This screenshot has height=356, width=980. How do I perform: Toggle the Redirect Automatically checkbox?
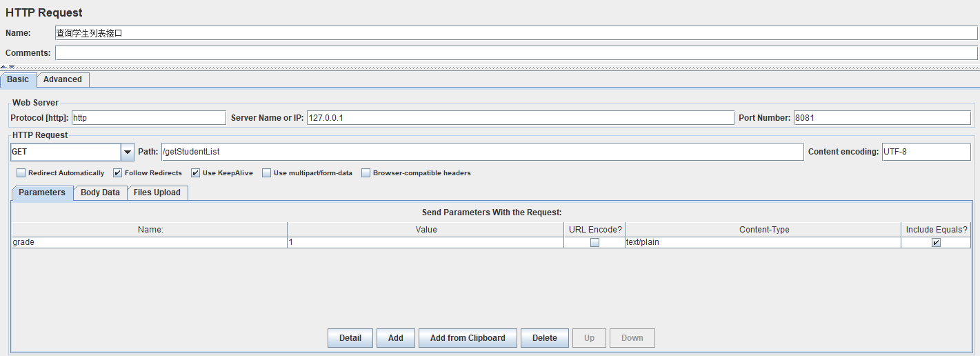click(x=21, y=173)
